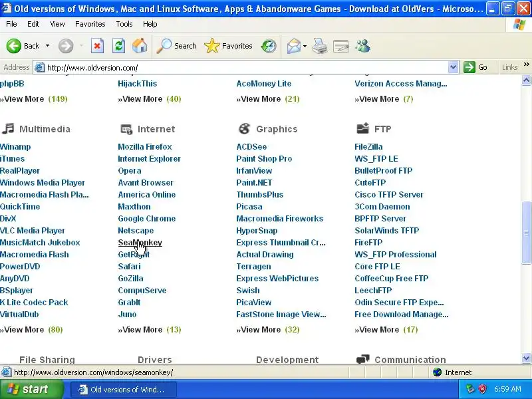This screenshot has height=399, width=532.
Task: Open the Edit menu
Action: pos(33,24)
